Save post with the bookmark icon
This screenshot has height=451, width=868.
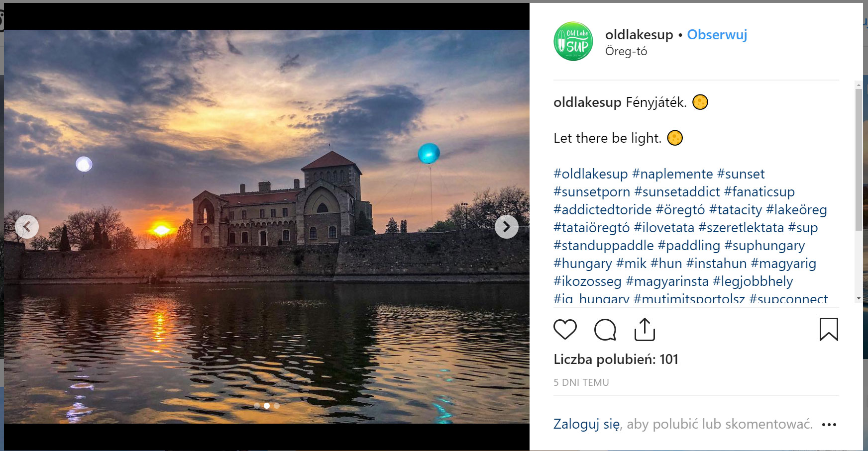point(829,329)
